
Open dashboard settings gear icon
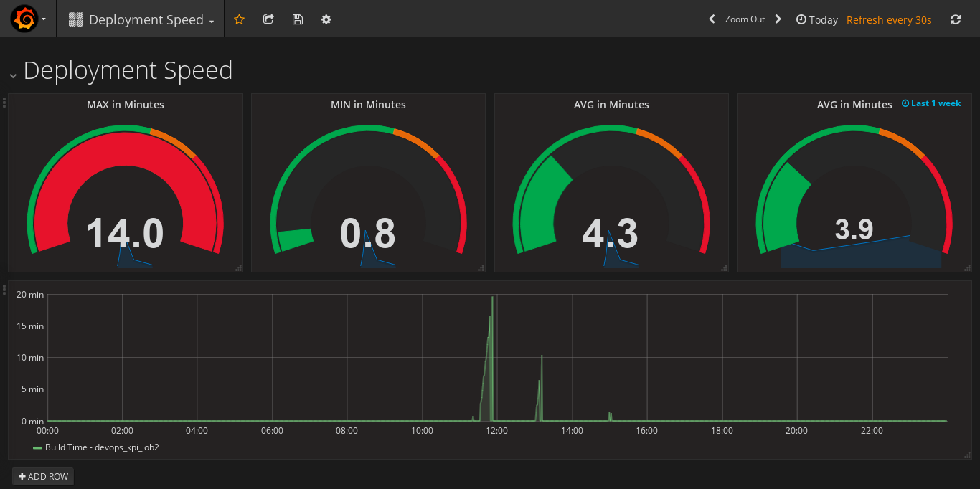tap(326, 19)
